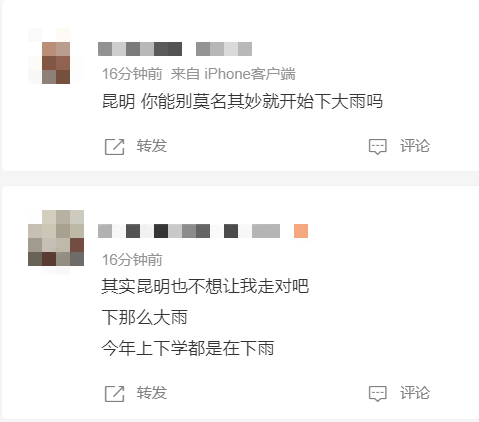
Task: Click comment bubble icon on second post
Action: [378, 394]
